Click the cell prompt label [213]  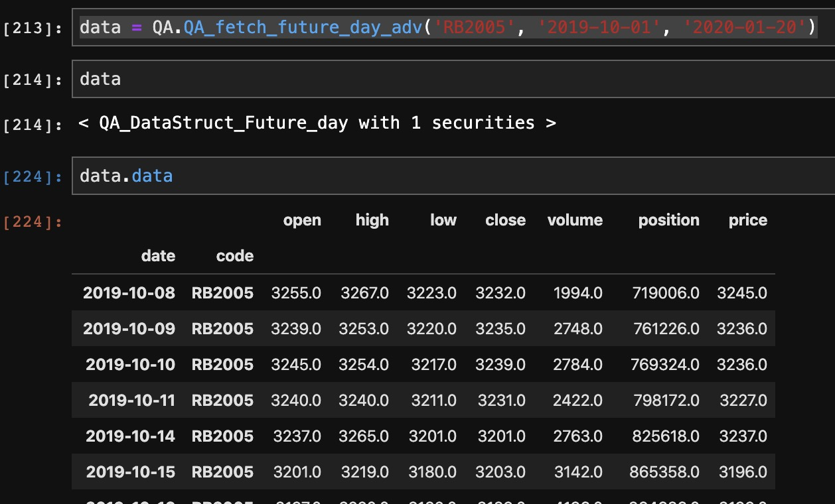pyautogui.click(x=35, y=27)
